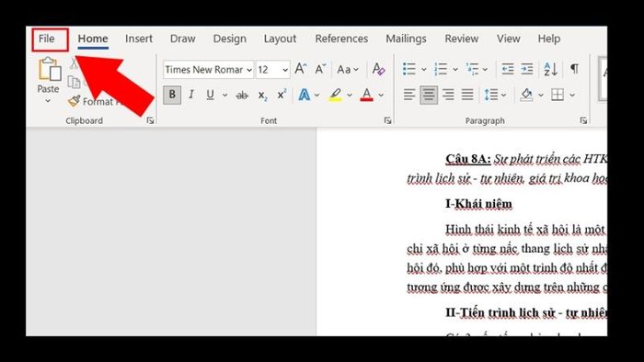Clear all formatting with eraser icon
The image size is (644, 362).
coord(378,69)
